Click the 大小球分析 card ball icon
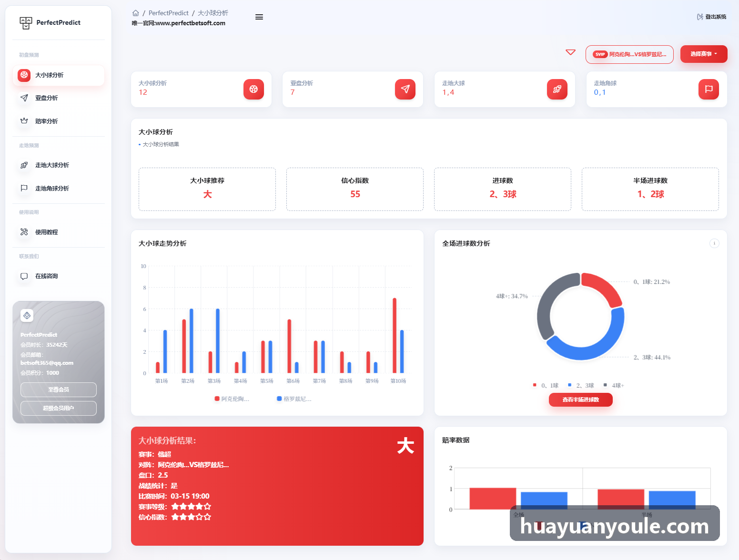Image resolution: width=739 pixels, height=560 pixels. (x=253, y=89)
